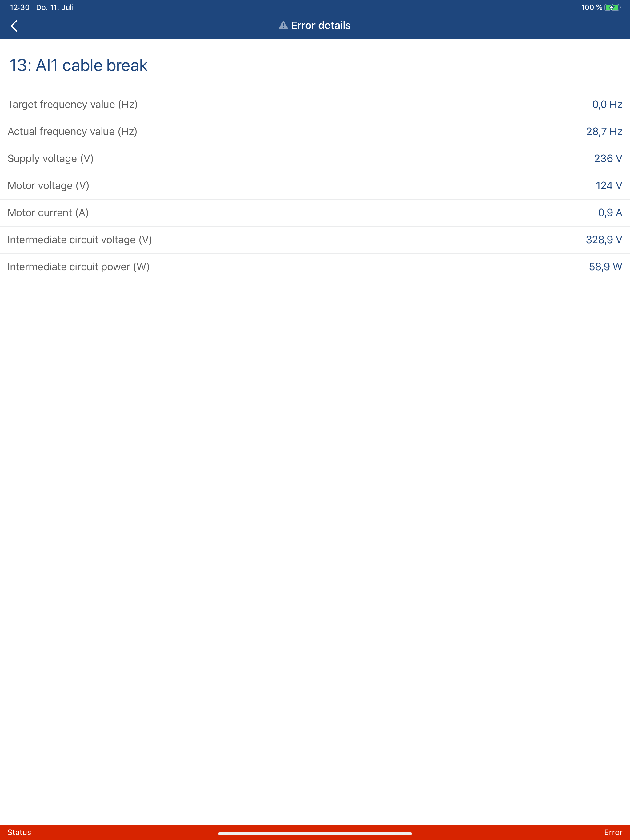Select the Actual frequency value row

point(315,131)
